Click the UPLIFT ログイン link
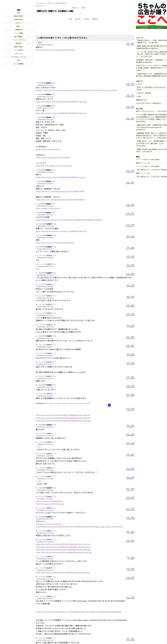The image size is (167, 644). 41,6
